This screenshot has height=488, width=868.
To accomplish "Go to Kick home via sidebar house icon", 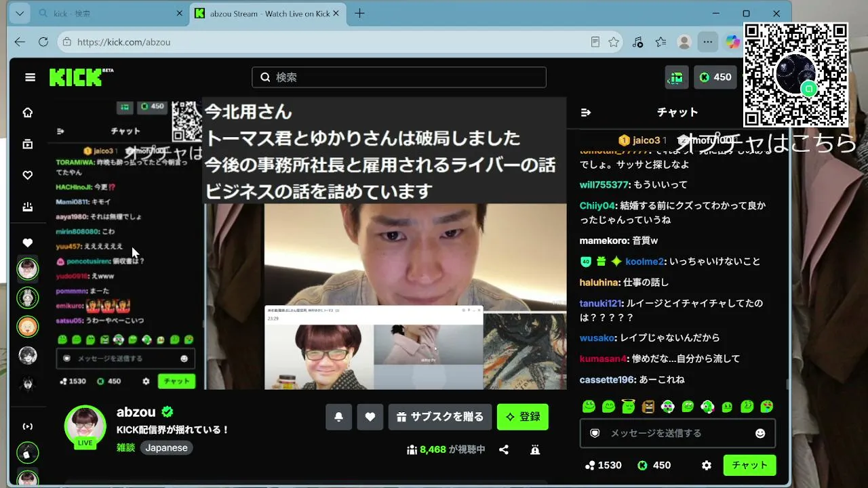I will pos(28,113).
